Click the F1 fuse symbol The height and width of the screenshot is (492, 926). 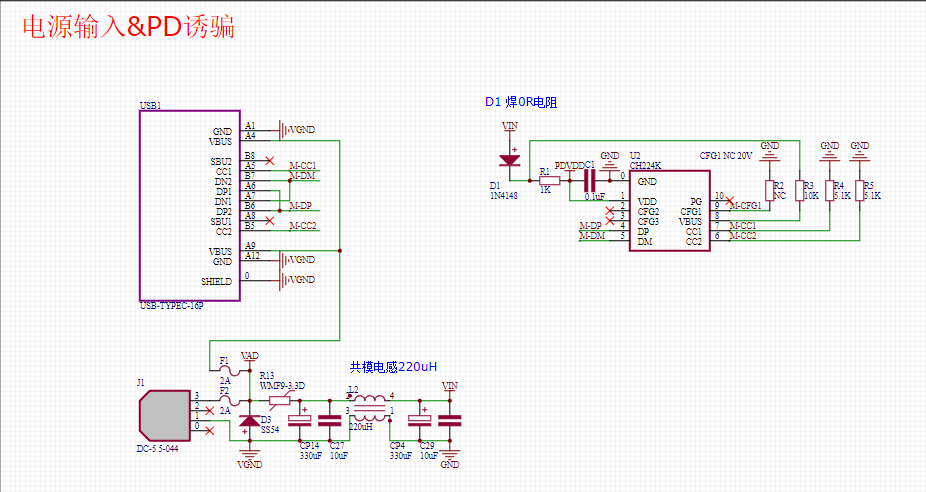point(225,370)
